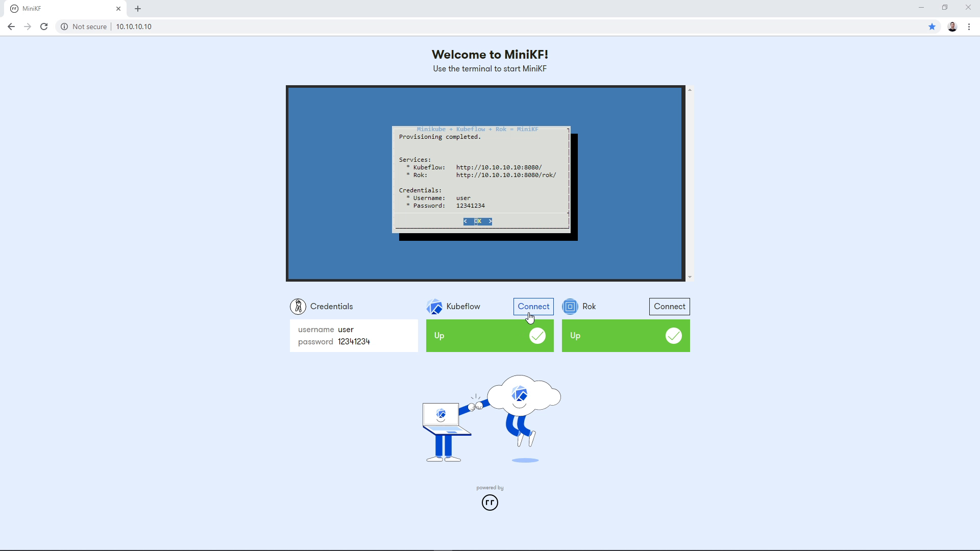Screen dimensions: 980x551
Task: Open the Chrome three-dot menu
Action: point(969,27)
